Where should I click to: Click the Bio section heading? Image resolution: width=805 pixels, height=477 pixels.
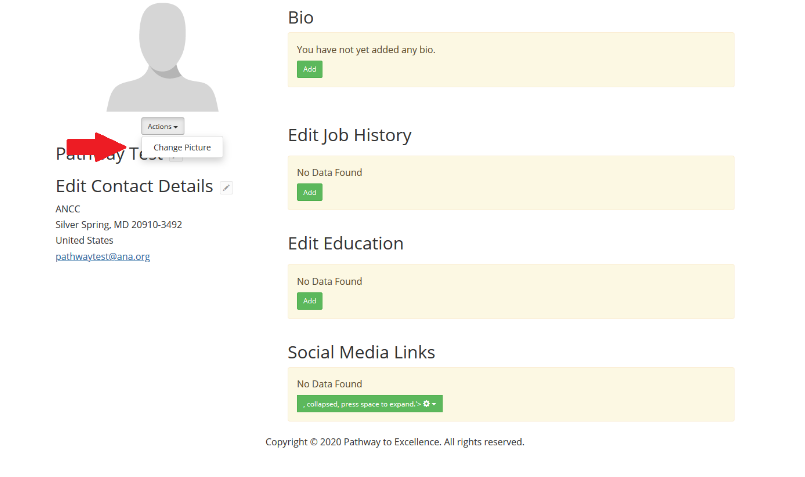click(x=301, y=17)
